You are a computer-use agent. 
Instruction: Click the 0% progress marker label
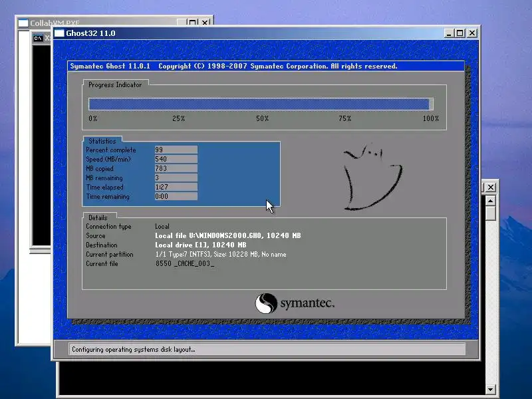[93, 118]
